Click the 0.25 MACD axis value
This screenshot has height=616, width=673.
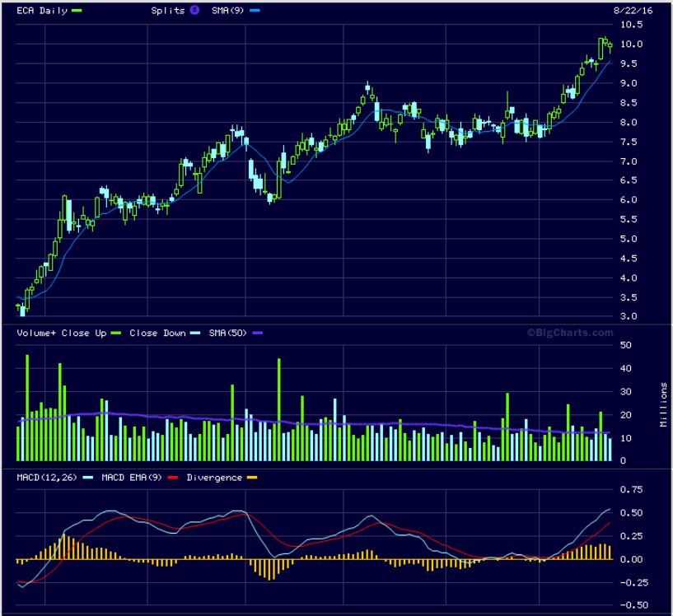click(x=631, y=536)
